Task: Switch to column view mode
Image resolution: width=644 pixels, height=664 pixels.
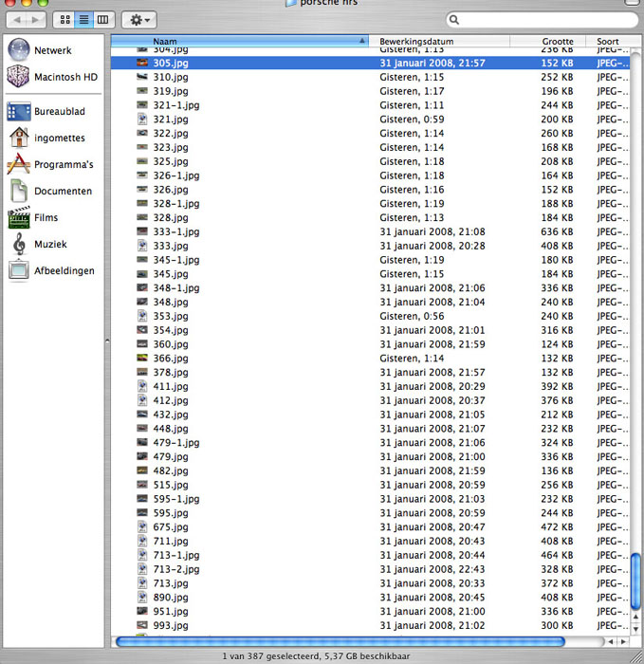Action: pos(102,19)
